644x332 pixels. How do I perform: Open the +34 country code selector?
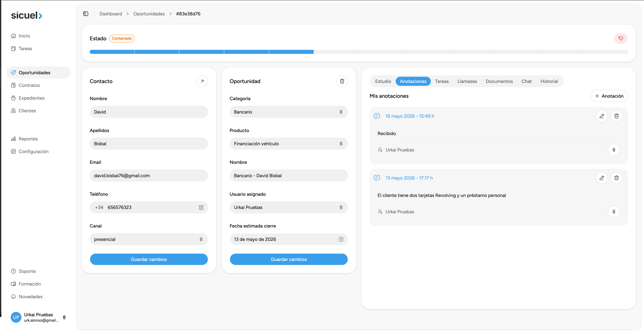99,207
